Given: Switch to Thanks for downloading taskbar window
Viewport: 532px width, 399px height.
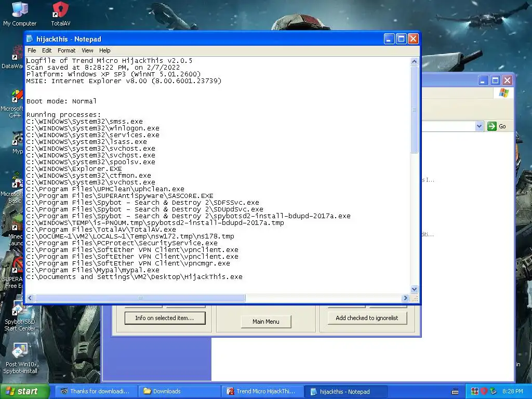Looking at the screenshot, I should [97, 391].
